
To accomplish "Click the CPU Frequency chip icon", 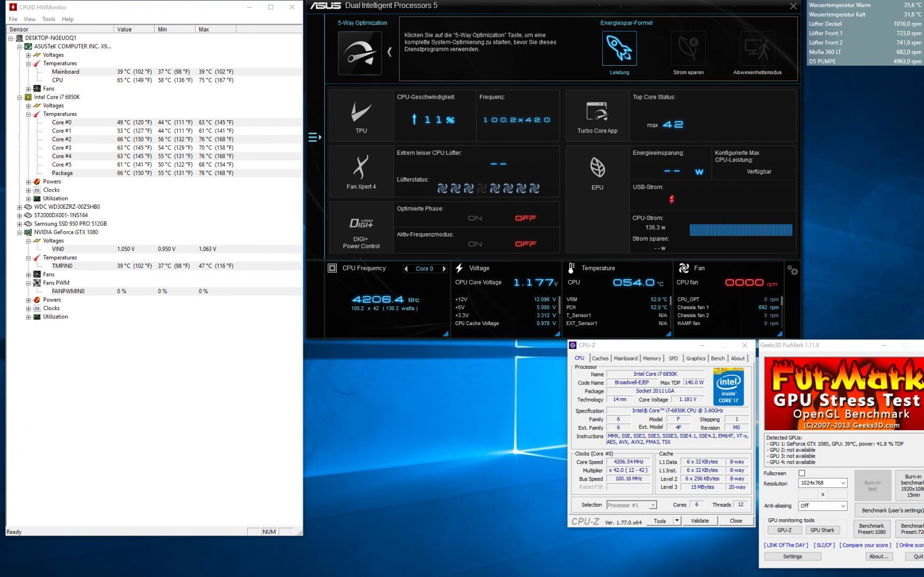I will tap(332, 268).
